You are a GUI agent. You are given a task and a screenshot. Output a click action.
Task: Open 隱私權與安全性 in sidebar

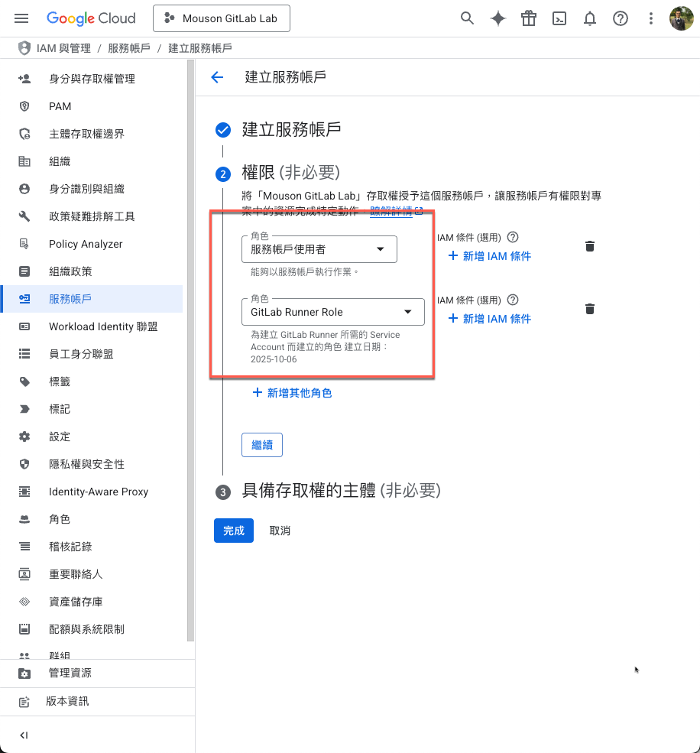(91, 464)
